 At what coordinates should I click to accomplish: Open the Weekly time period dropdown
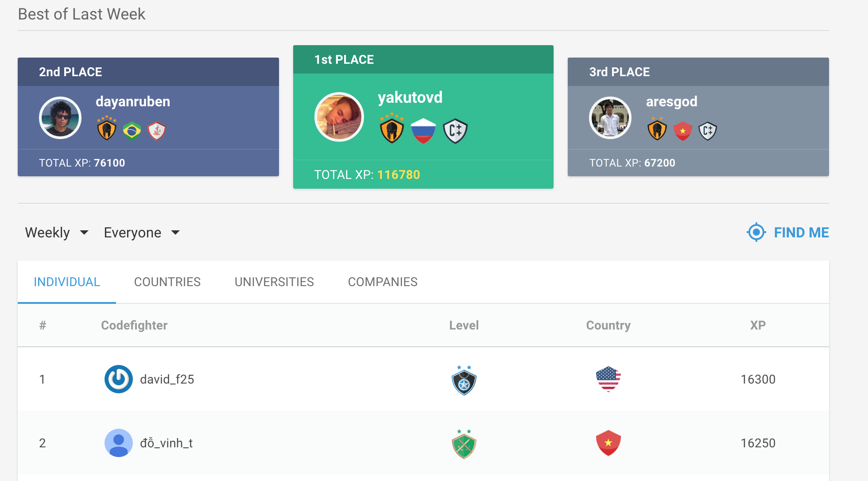(57, 233)
